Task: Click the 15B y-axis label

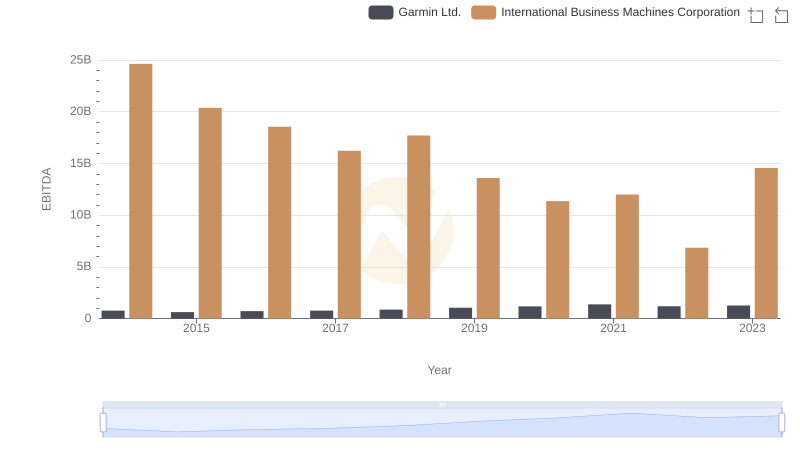Action: pos(81,163)
